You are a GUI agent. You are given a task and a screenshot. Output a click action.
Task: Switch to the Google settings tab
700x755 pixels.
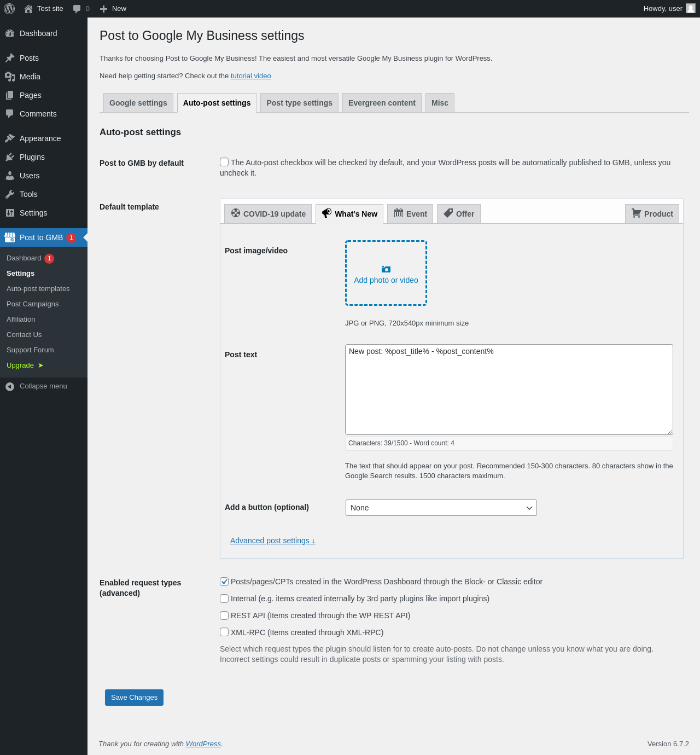[138, 103]
